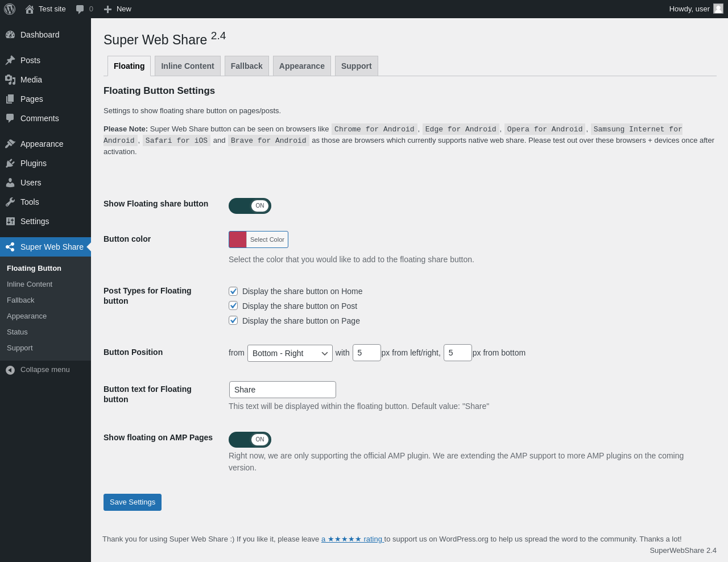The width and height of the screenshot is (728, 562).
Task: Open Pages menu label
Action: point(32,99)
